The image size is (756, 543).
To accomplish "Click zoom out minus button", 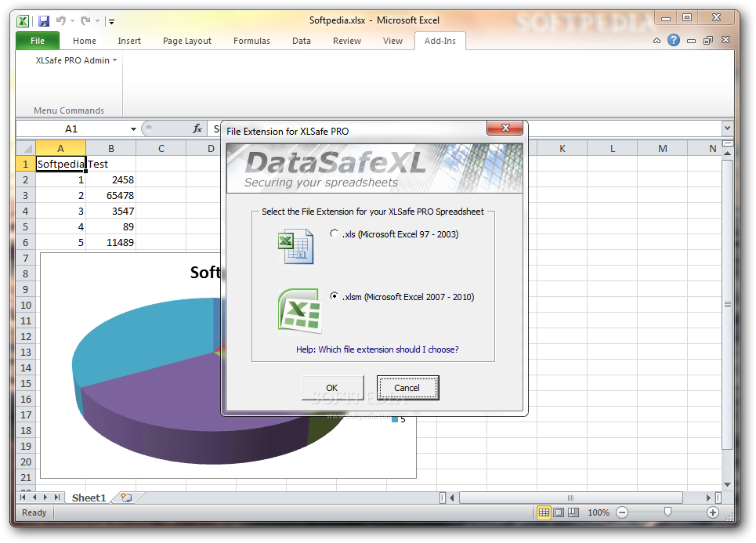I will coord(623,512).
